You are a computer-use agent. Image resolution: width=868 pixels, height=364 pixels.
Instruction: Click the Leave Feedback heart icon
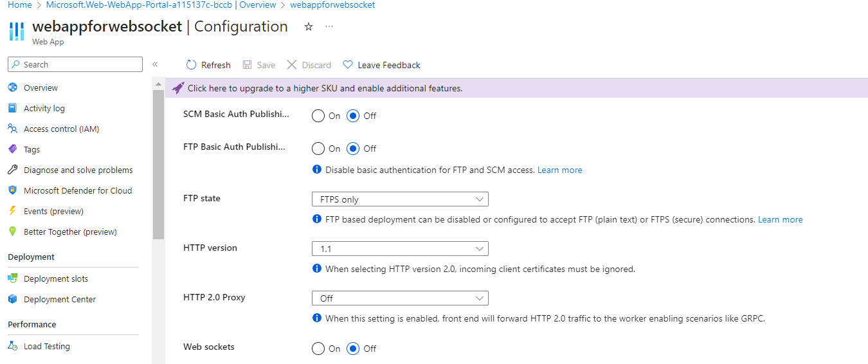[x=348, y=65]
